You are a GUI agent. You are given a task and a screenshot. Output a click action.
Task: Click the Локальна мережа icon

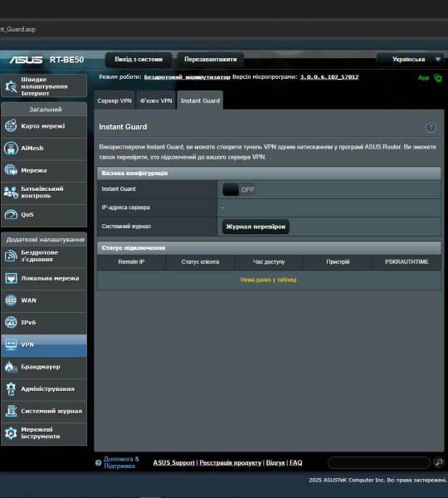click(x=11, y=278)
